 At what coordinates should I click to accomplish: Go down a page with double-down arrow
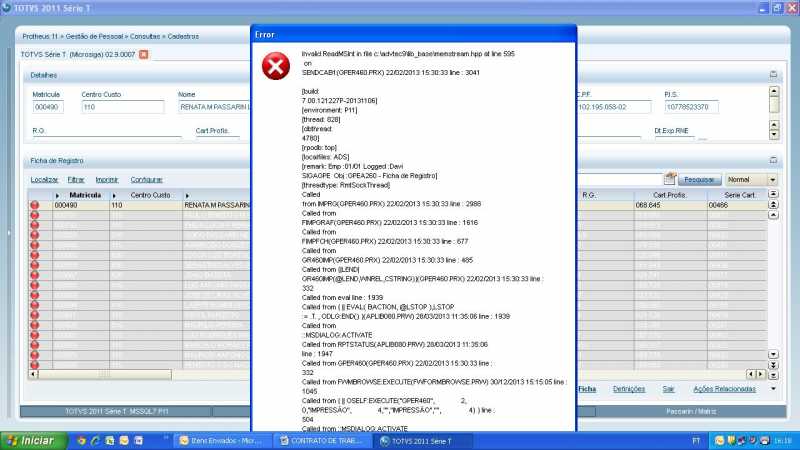coord(773,365)
